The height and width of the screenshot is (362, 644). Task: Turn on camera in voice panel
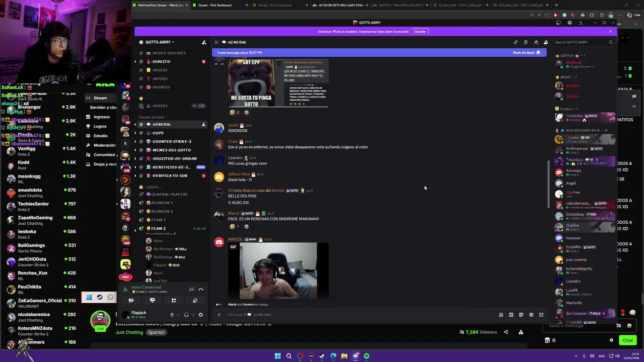[x=131, y=300]
